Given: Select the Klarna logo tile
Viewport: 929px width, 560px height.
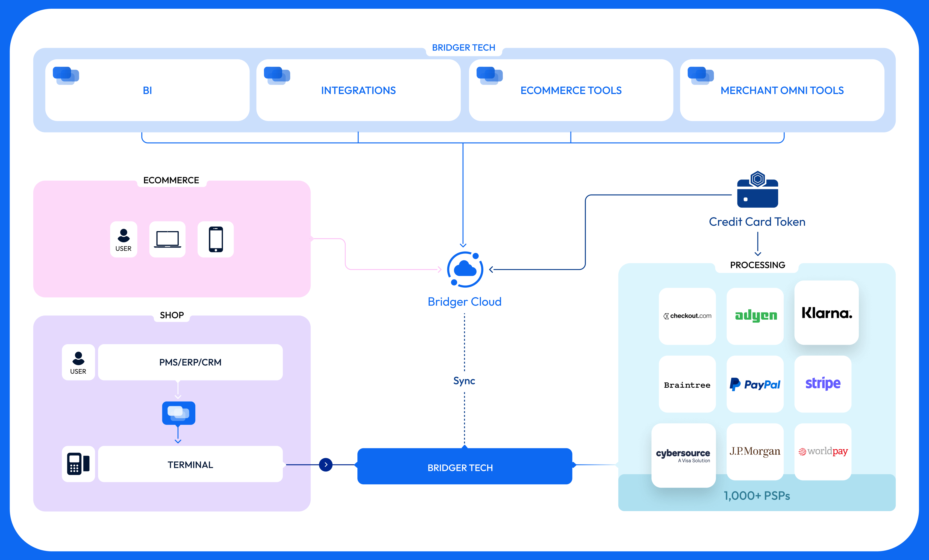Looking at the screenshot, I should tap(827, 313).
